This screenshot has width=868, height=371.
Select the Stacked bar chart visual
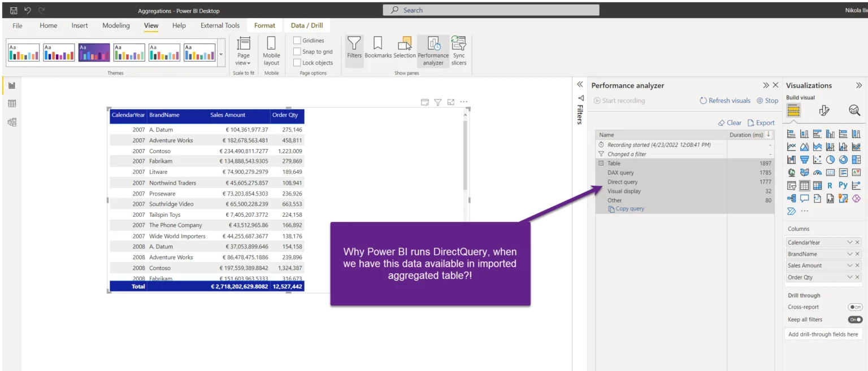click(791, 134)
